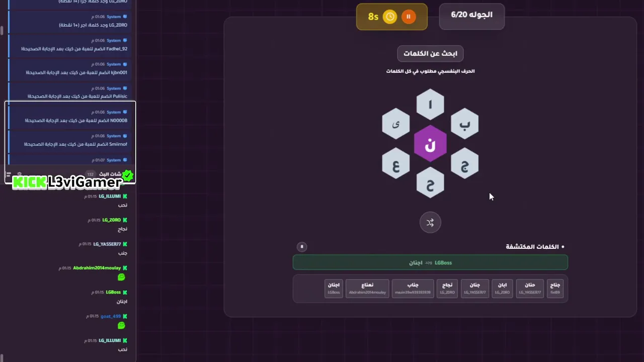Pause the game timer with the orange button

click(x=408, y=17)
